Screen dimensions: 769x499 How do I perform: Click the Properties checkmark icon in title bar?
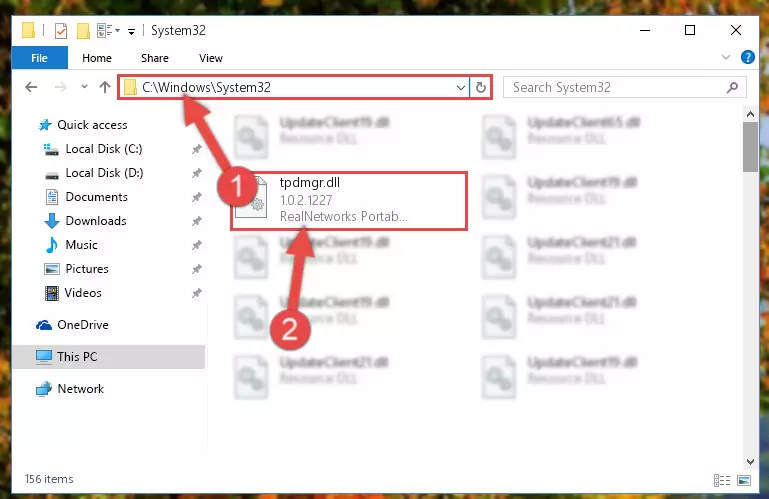61,31
